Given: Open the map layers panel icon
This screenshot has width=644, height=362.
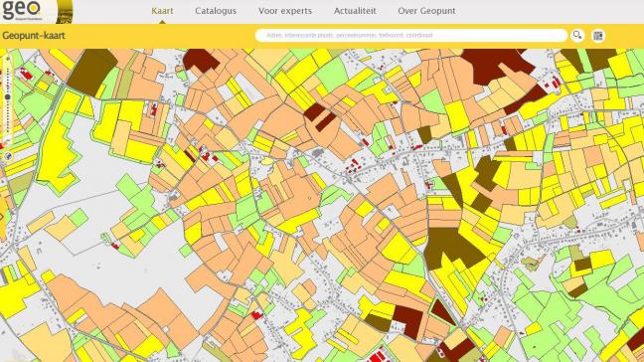Looking at the screenshot, I should click(598, 36).
